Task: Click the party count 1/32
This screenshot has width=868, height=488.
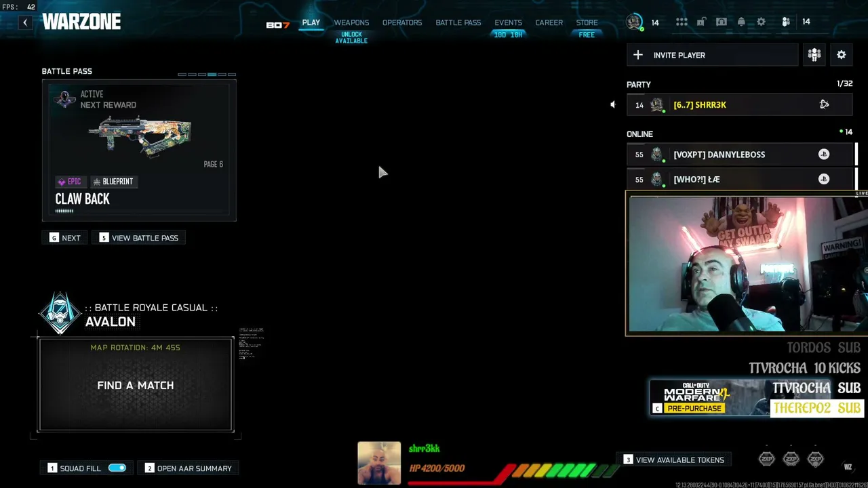Action: [x=844, y=84]
